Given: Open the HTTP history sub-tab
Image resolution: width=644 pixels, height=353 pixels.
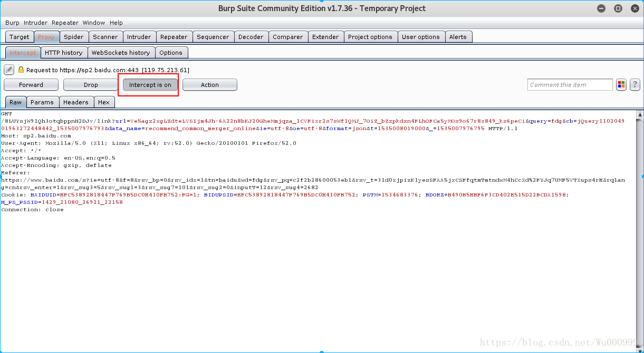Looking at the screenshot, I should (x=64, y=53).
